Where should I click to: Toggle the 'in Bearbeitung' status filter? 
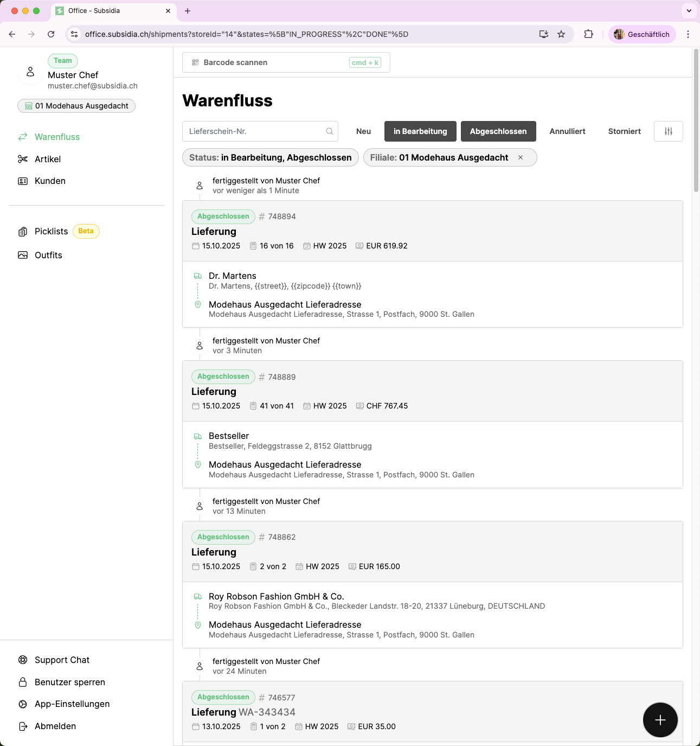(x=420, y=131)
